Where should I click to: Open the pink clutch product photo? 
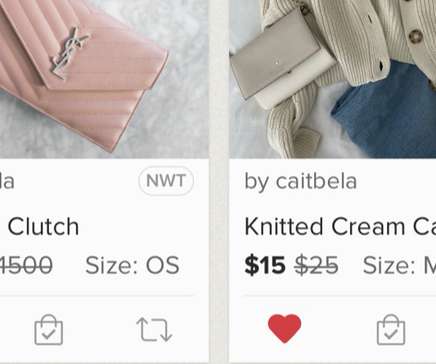point(104,79)
